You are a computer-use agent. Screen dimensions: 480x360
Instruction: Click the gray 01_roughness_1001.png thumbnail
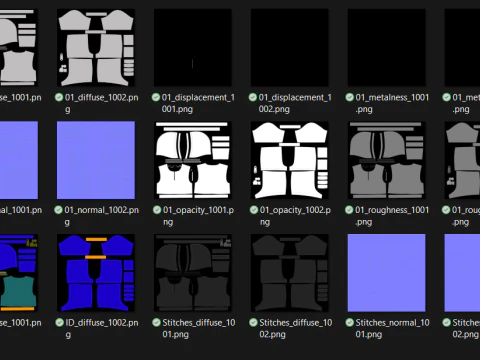[x=387, y=160]
